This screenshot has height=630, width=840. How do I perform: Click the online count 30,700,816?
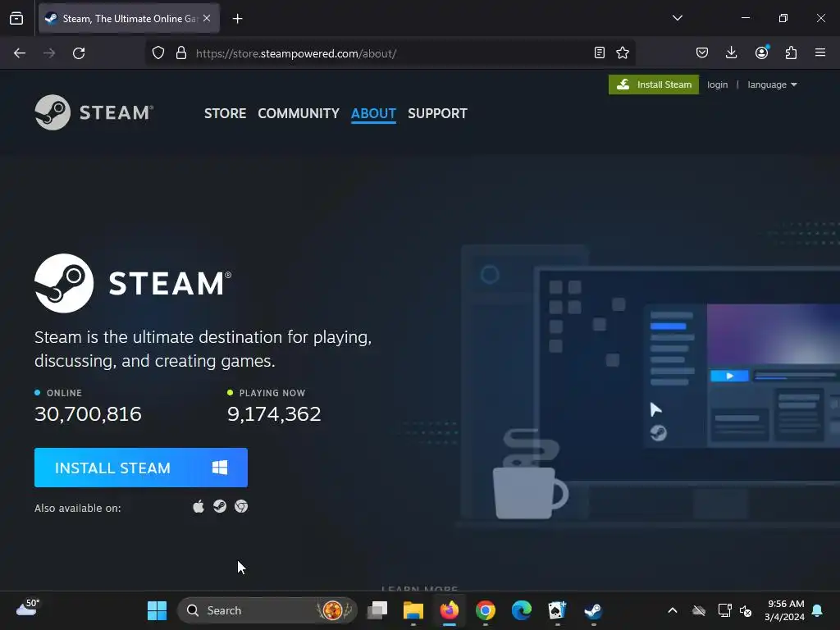(x=88, y=413)
